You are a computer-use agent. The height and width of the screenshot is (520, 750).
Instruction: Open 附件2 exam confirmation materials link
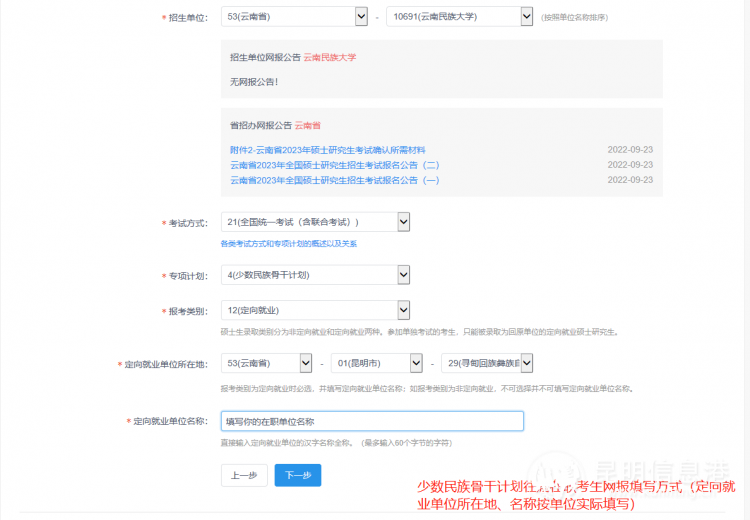click(313, 150)
